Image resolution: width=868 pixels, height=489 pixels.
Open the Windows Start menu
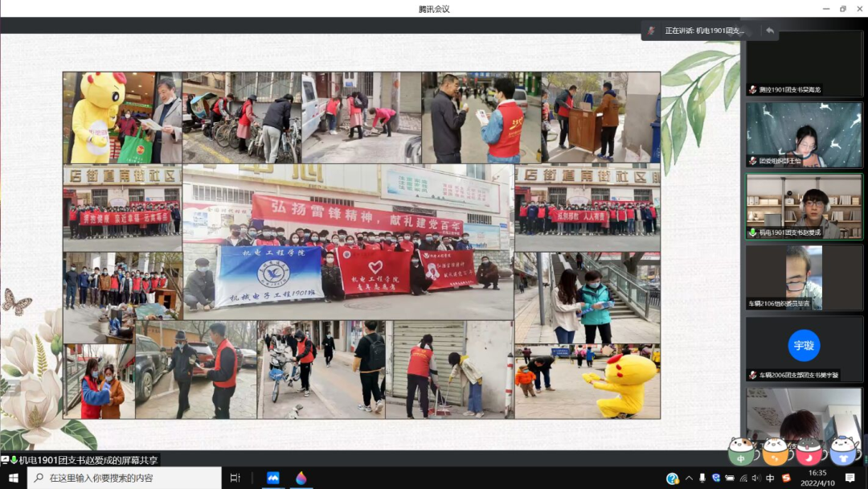coord(14,478)
